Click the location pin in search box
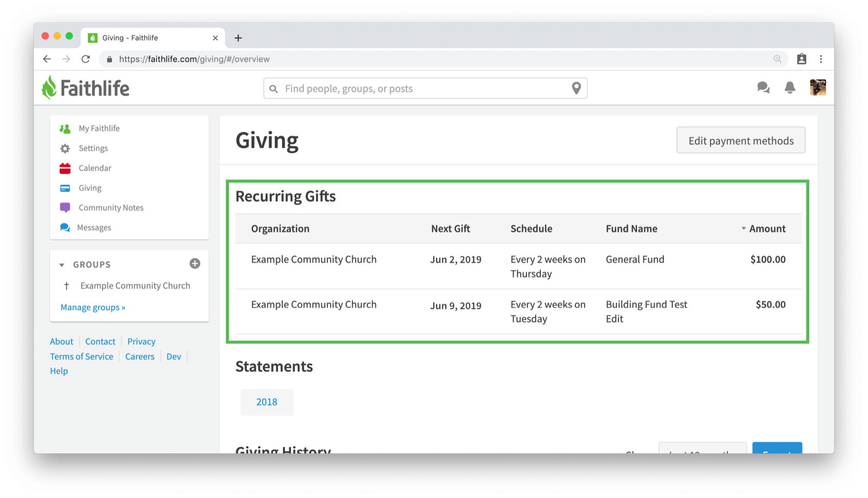Image resolution: width=868 pixels, height=498 pixels. click(576, 88)
